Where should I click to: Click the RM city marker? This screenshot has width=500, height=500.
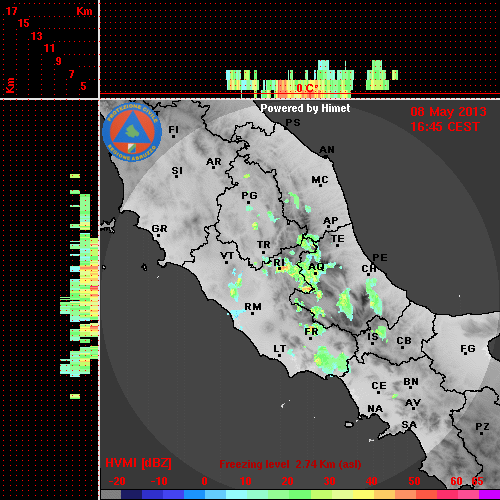[253, 308]
